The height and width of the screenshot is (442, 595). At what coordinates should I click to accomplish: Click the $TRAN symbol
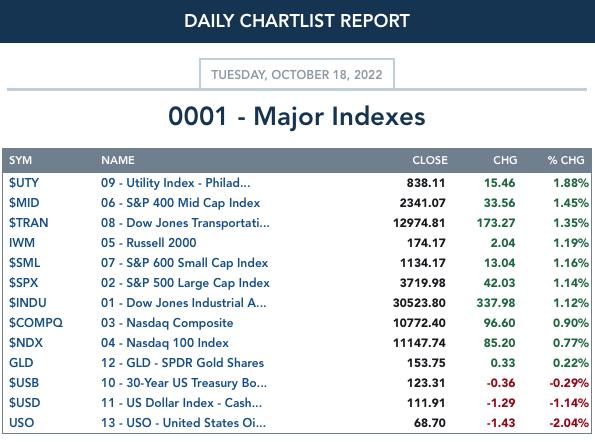[28, 223]
